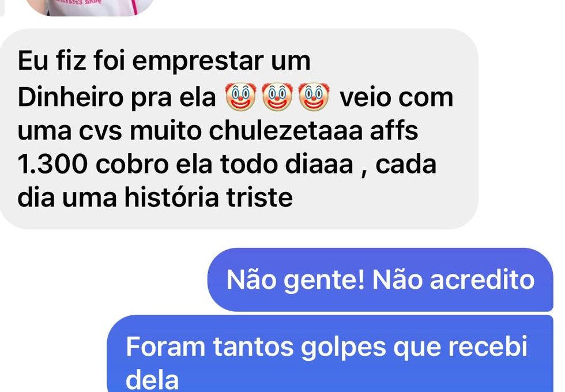Viewport: 565px width, 392px height.
Task: Select the gray message about lending money
Action: tap(239, 129)
